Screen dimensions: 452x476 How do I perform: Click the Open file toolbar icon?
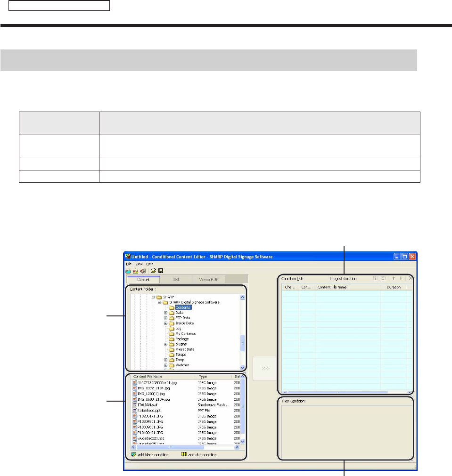(153, 270)
